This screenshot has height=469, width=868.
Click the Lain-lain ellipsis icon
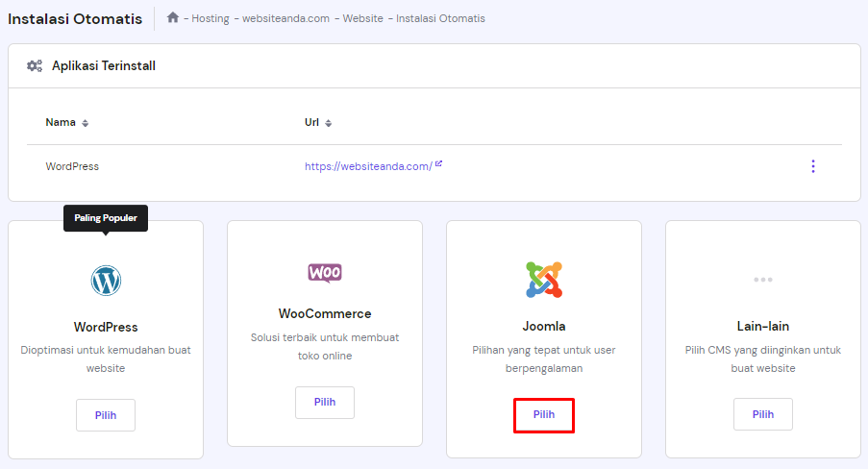763,280
